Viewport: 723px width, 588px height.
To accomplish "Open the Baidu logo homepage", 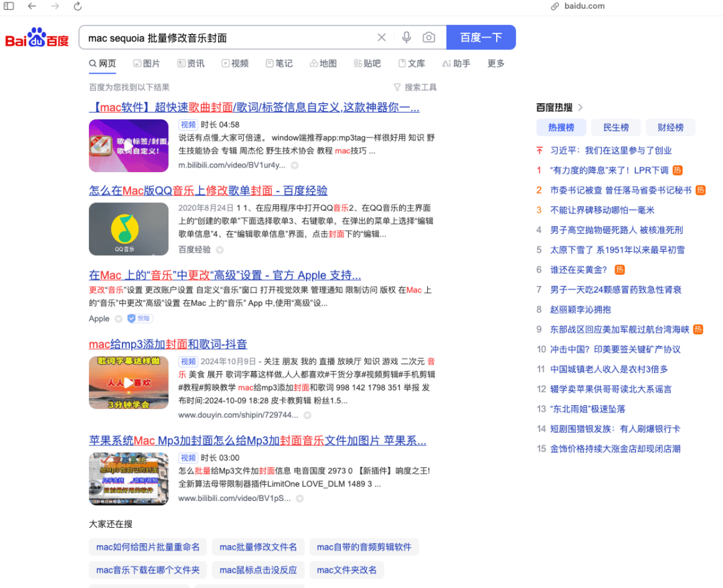I will tap(37, 38).
